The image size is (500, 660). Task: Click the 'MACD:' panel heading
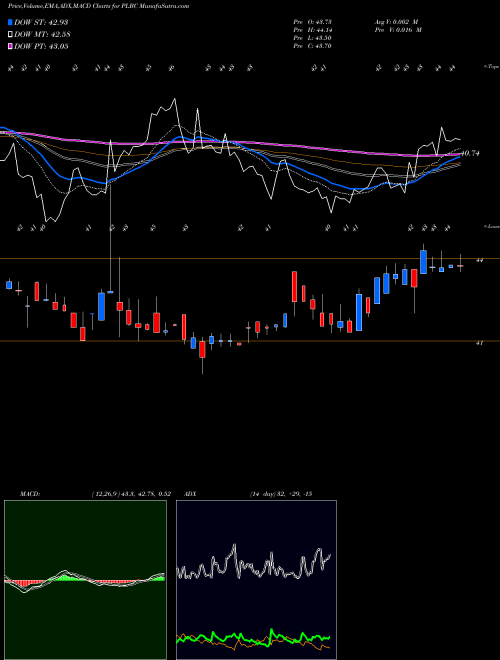(29, 494)
